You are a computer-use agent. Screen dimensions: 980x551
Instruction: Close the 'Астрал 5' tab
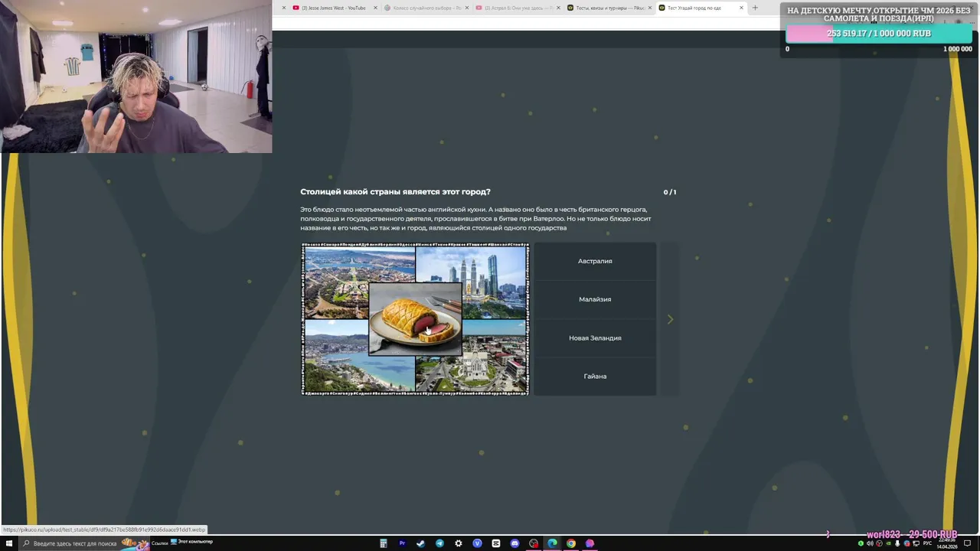point(559,8)
